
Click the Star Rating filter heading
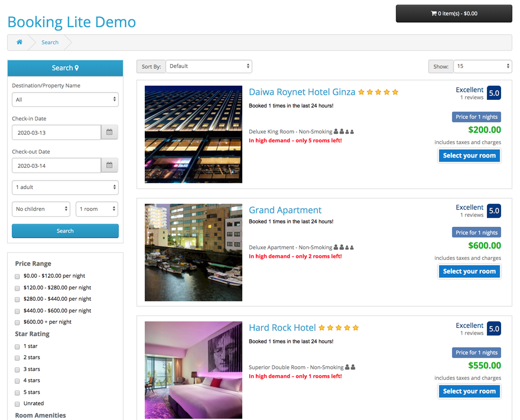(32, 334)
